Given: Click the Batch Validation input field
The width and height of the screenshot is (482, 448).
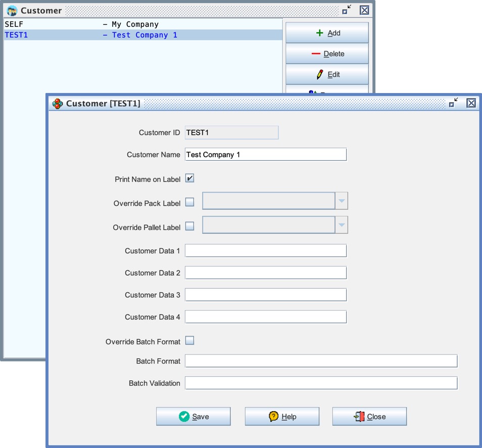Looking at the screenshot, I should click(321, 383).
